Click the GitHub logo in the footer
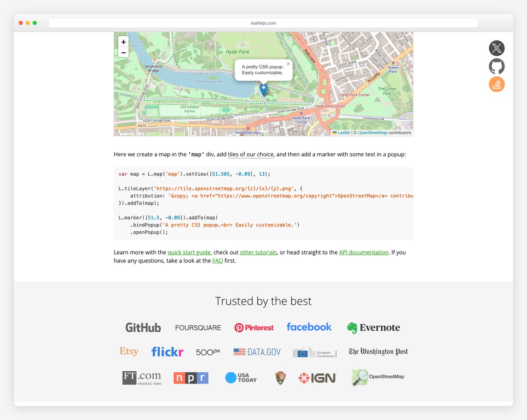The image size is (527, 420). click(x=143, y=327)
